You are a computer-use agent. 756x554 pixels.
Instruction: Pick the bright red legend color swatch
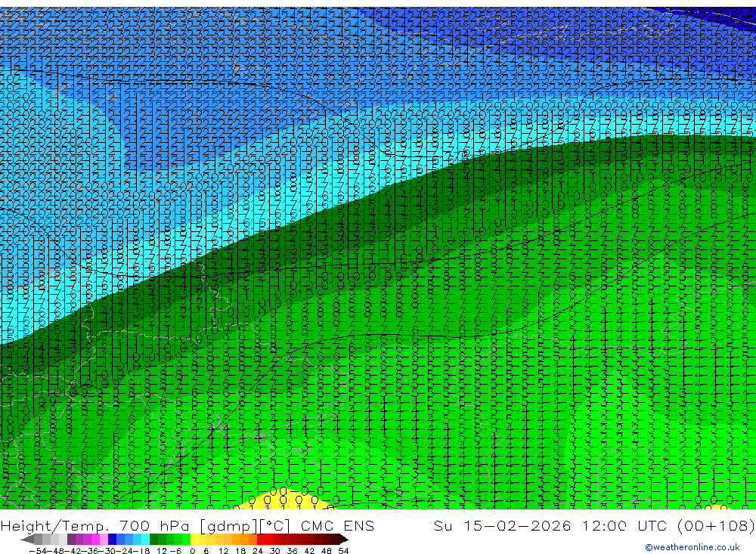click(261, 540)
